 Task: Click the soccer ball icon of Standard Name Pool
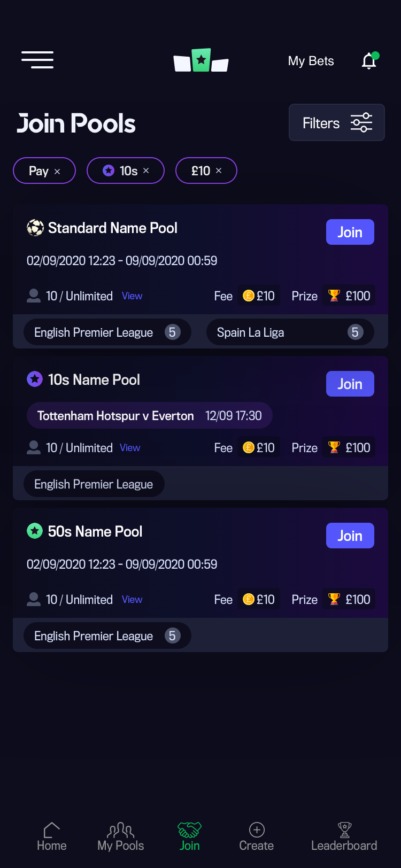click(35, 228)
